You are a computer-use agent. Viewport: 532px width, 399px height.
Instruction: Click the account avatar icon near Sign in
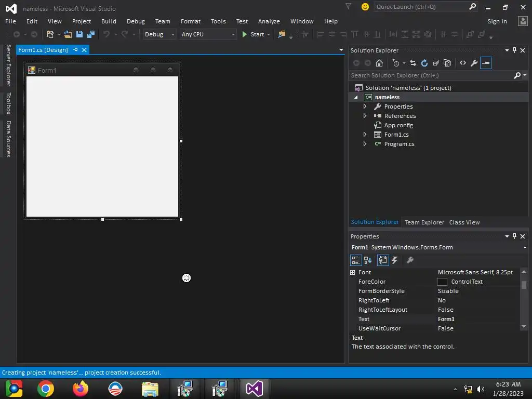pos(523,21)
